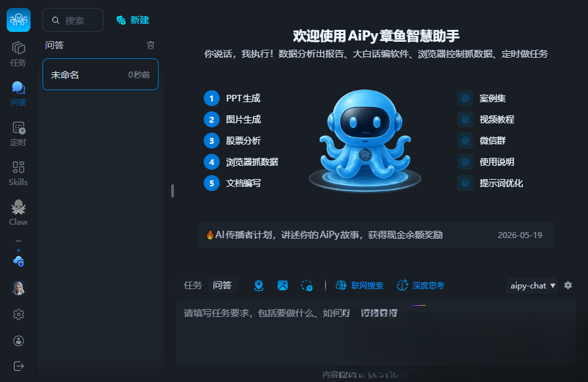The width and height of the screenshot is (588, 382).
Task: Click the blue person pin icon
Action: (x=259, y=285)
